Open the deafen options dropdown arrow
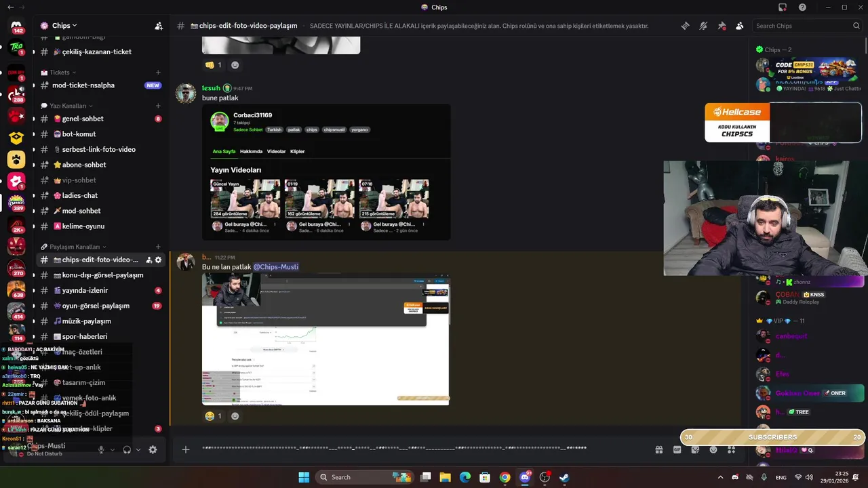 point(138,449)
